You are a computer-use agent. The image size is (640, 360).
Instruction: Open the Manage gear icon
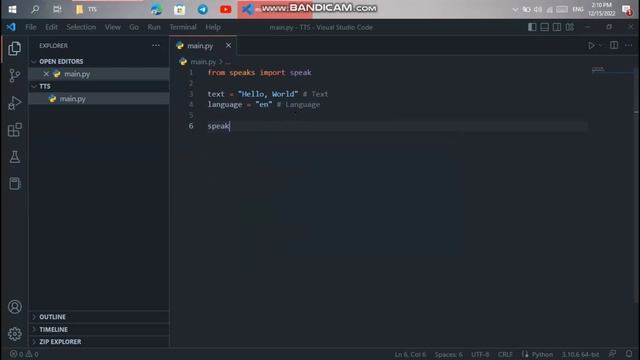pos(14,334)
